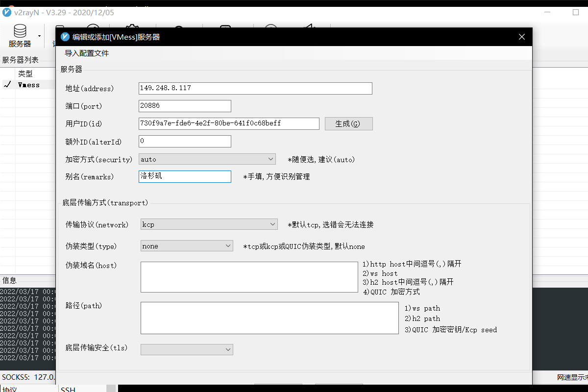
Task: Expand the 伪装类型(type) dropdown showing none
Action: pyautogui.click(x=187, y=246)
